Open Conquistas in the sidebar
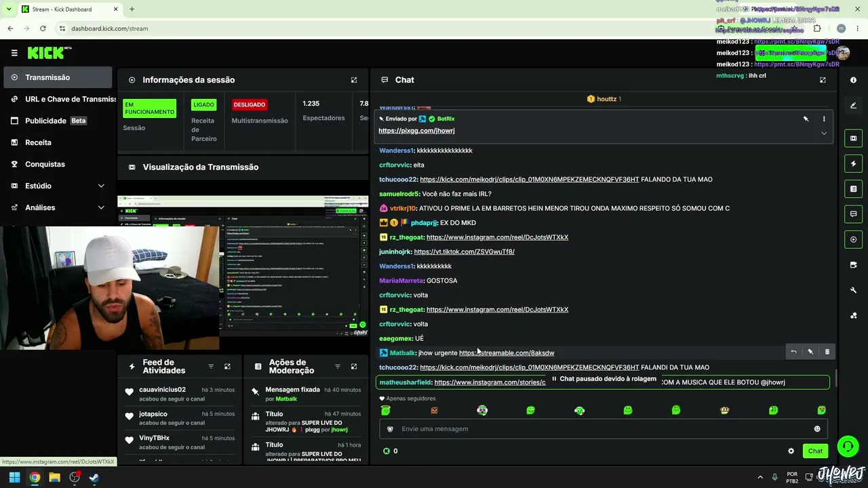Screen dimensions: 868x488 pos(58,164)
